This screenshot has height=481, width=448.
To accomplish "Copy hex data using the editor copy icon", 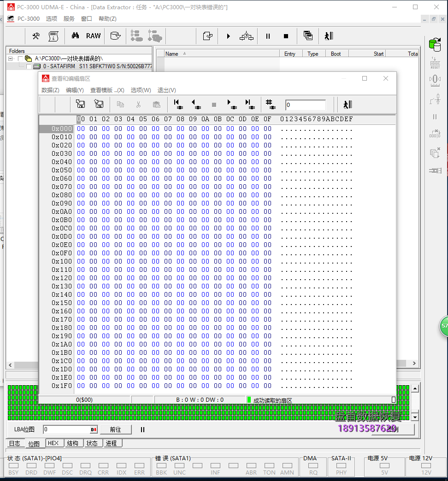I will click(x=120, y=105).
